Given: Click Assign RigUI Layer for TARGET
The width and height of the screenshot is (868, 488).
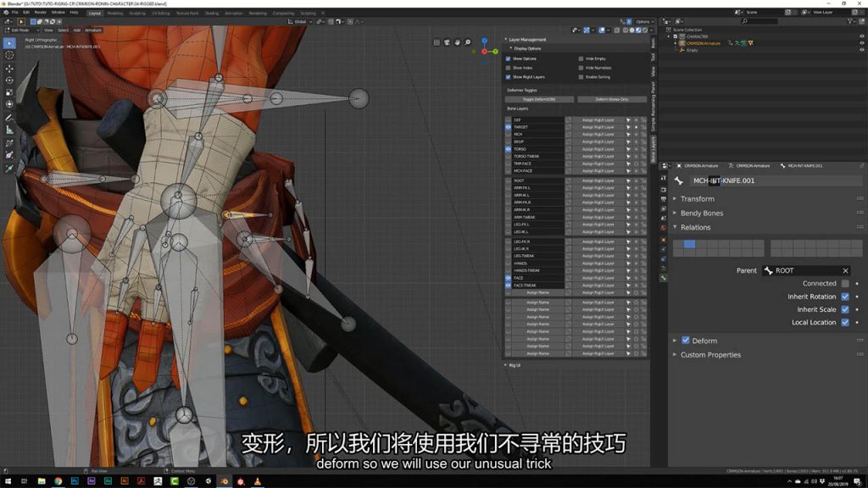Looking at the screenshot, I should 598,127.
